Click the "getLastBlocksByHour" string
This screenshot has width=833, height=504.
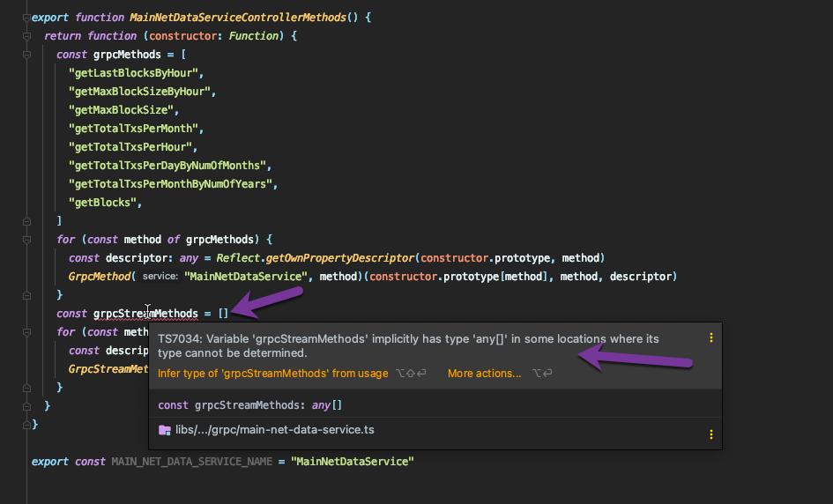(x=133, y=73)
